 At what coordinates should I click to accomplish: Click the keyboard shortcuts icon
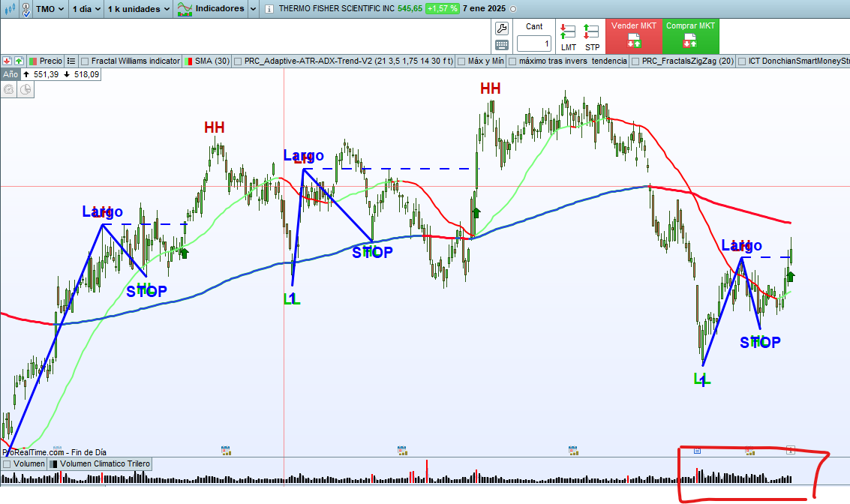coord(502,45)
